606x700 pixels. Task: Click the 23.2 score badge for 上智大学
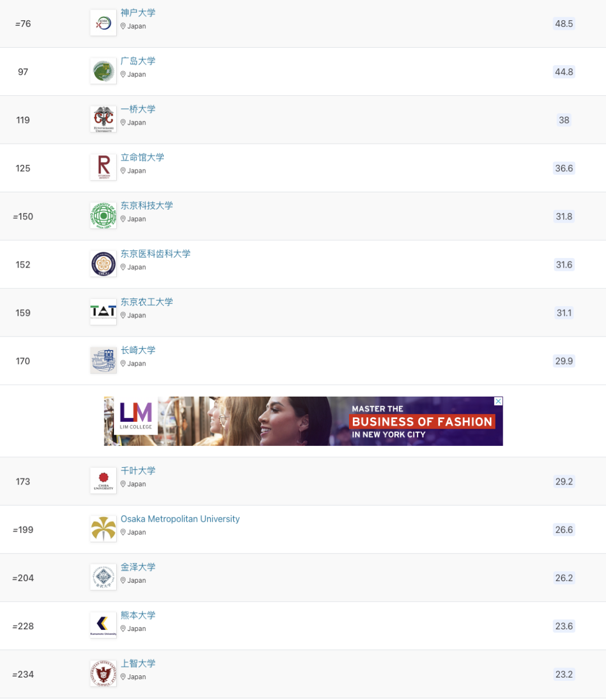pyautogui.click(x=564, y=674)
